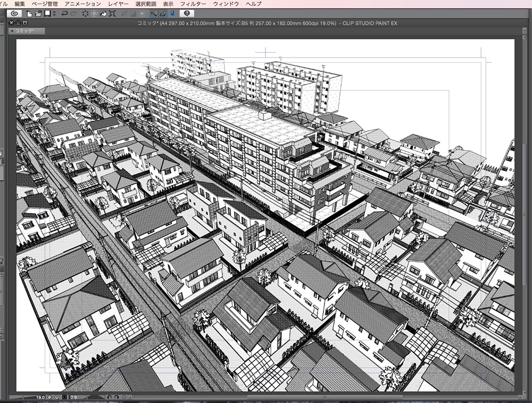Open Help using the question mark icon

[x=187, y=13]
